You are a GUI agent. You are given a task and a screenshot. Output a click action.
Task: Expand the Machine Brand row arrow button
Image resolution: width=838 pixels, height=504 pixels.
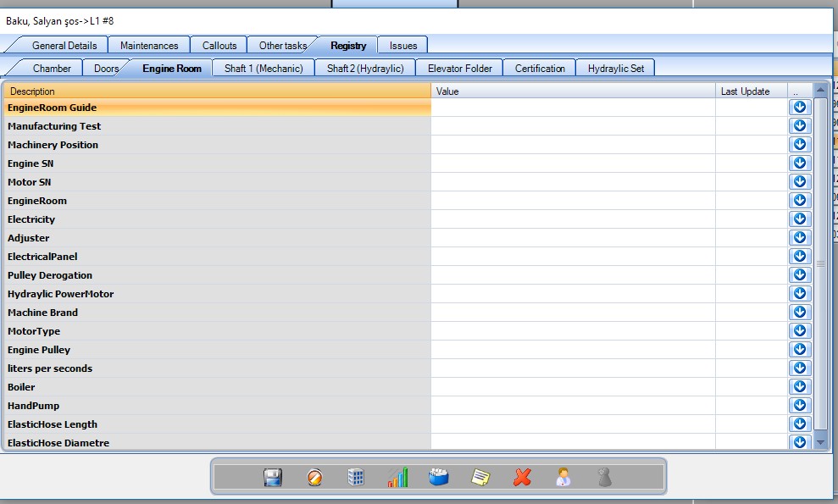point(799,313)
